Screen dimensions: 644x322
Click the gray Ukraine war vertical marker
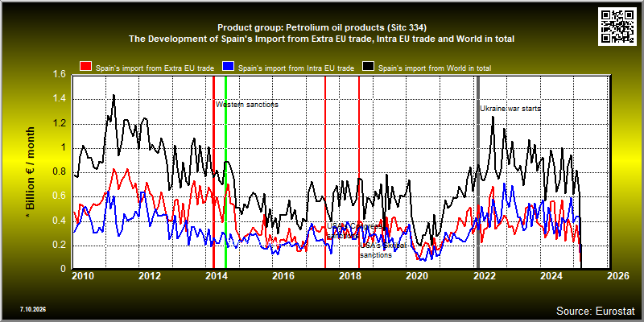point(478,171)
